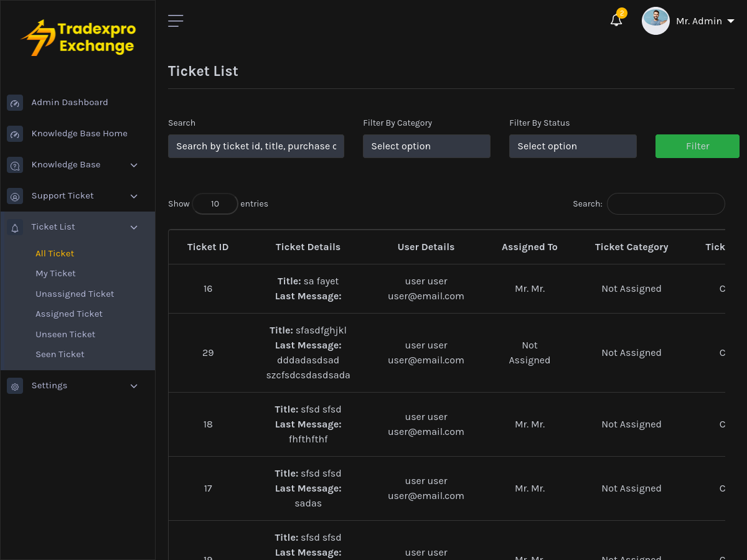
Task: Click the Ticket List bell icon
Action: pyautogui.click(x=14, y=227)
